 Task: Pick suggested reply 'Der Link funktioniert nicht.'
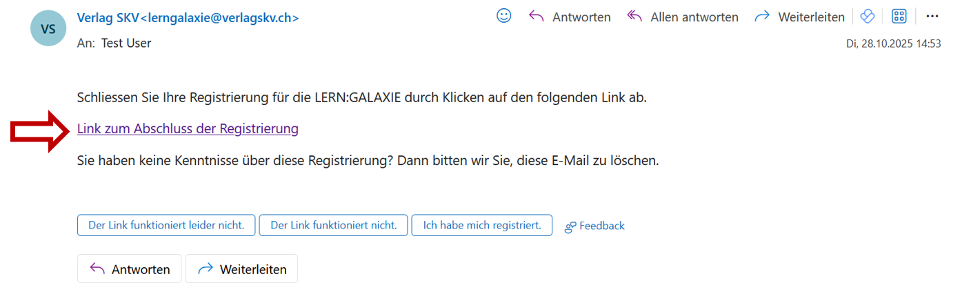(x=333, y=226)
